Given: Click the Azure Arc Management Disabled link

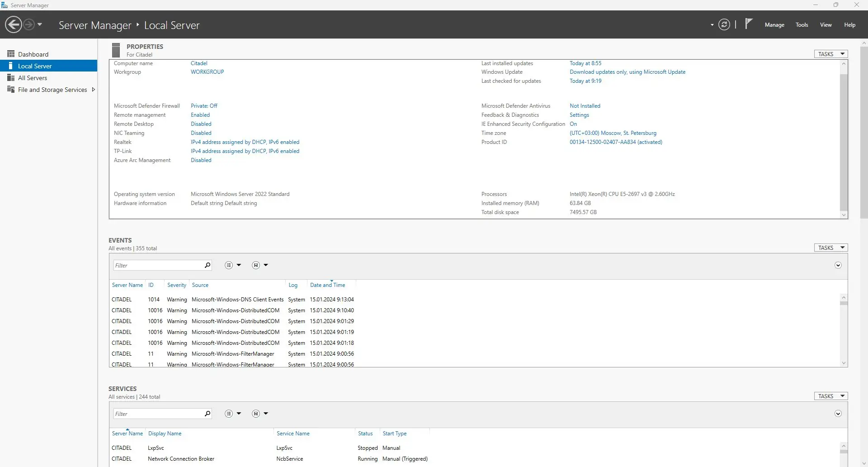Looking at the screenshot, I should pyautogui.click(x=201, y=160).
